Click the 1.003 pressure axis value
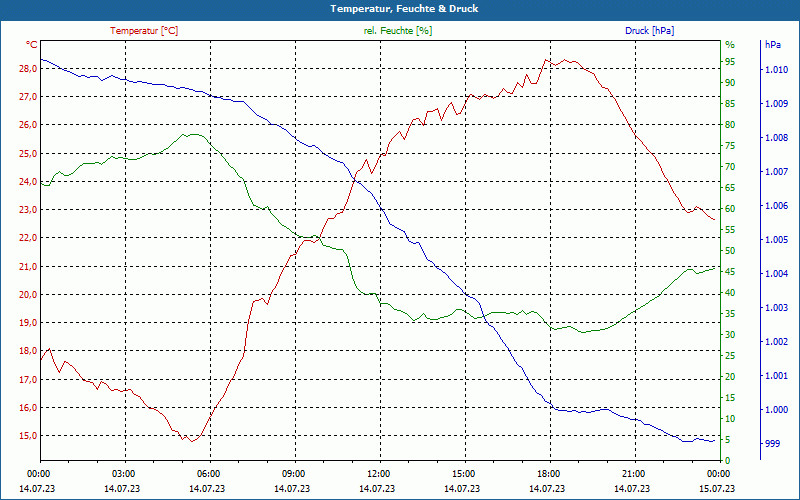800x500 pixels. 777,308
